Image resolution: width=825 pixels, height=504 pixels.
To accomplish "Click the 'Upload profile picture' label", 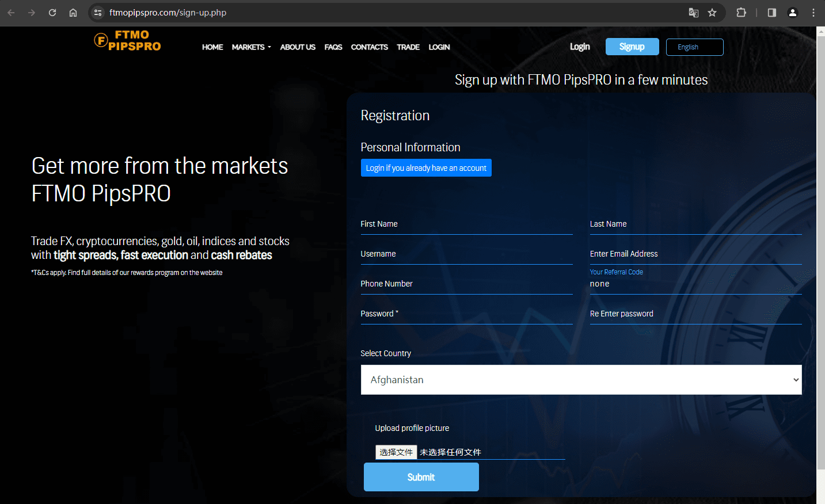I will tap(412, 428).
